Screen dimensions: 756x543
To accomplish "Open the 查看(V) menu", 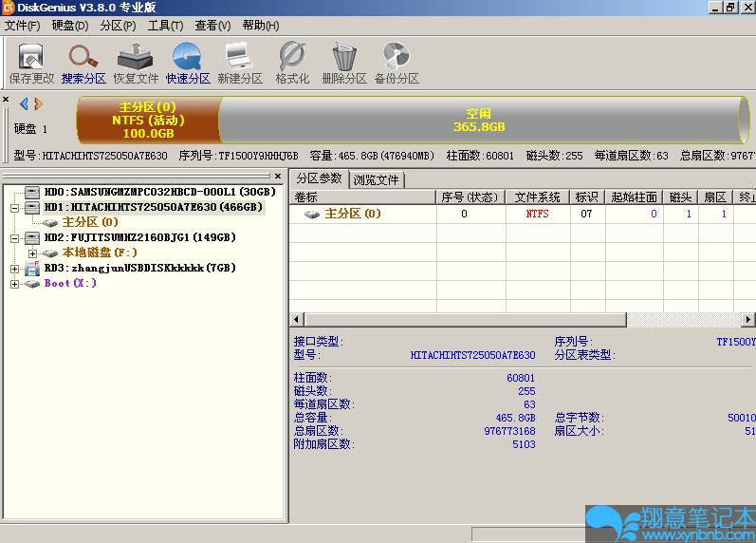I will pyautogui.click(x=212, y=26).
